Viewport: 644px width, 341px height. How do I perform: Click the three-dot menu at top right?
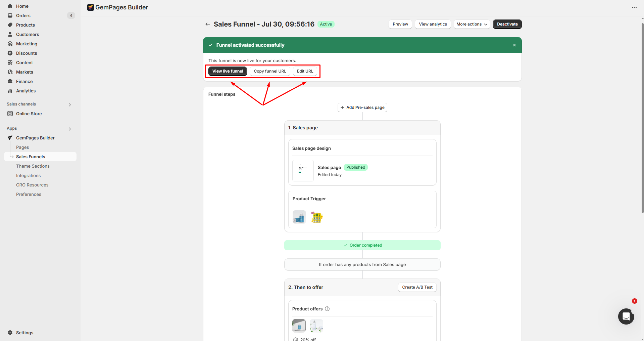[x=634, y=7]
